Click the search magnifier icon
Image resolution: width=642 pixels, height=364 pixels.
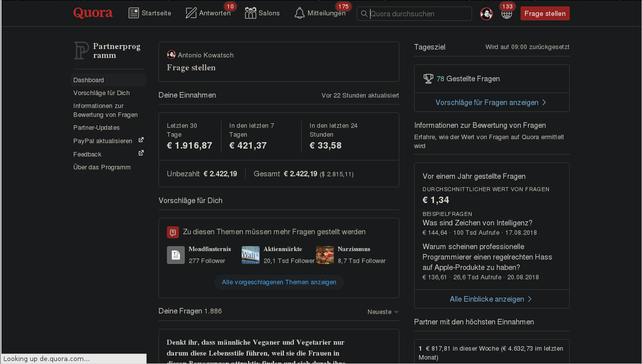[365, 14]
